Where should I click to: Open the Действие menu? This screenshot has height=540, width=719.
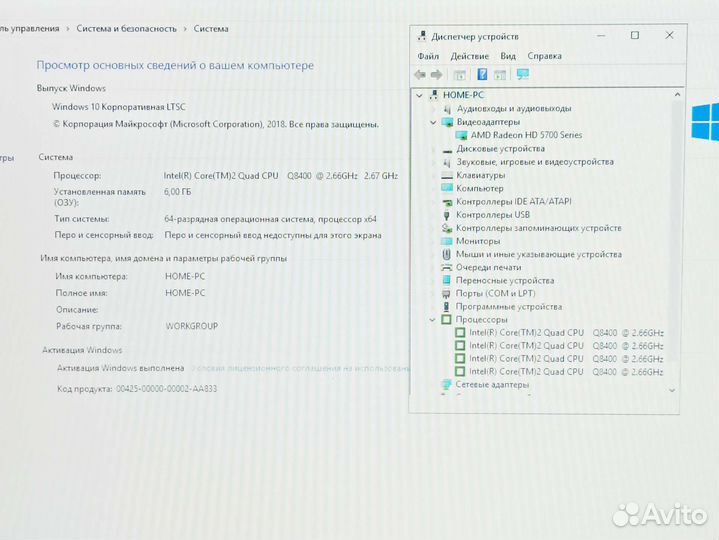coord(469,56)
